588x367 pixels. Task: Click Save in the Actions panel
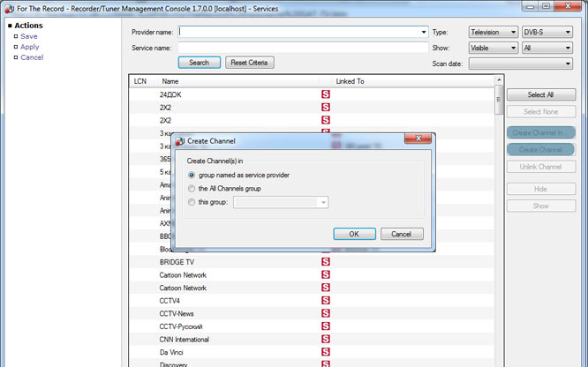pyautogui.click(x=29, y=36)
